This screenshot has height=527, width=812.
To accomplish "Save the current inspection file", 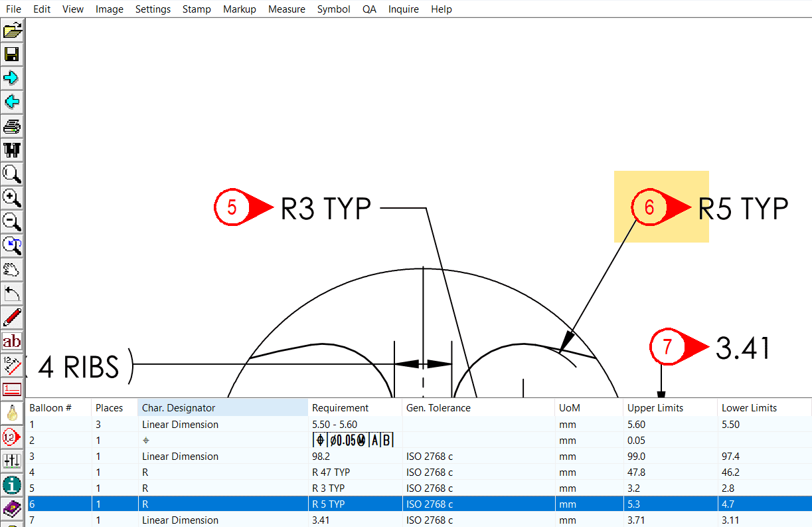I will (11, 54).
